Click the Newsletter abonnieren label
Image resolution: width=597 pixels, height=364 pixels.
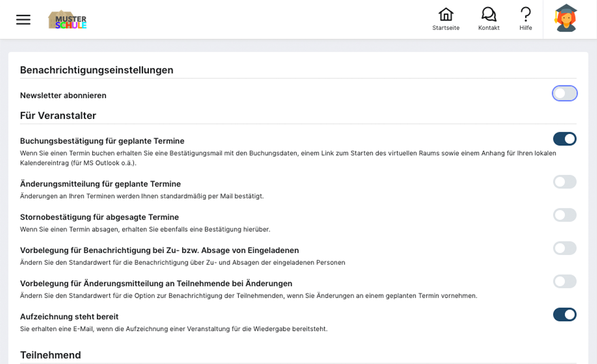[x=62, y=95]
